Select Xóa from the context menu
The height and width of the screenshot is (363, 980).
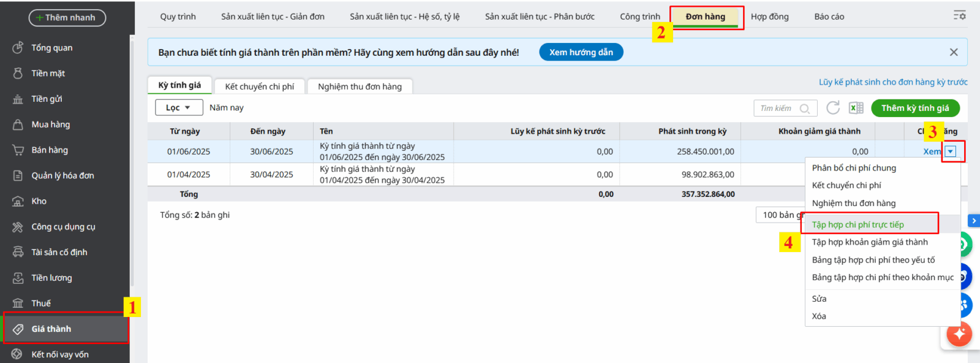click(819, 316)
